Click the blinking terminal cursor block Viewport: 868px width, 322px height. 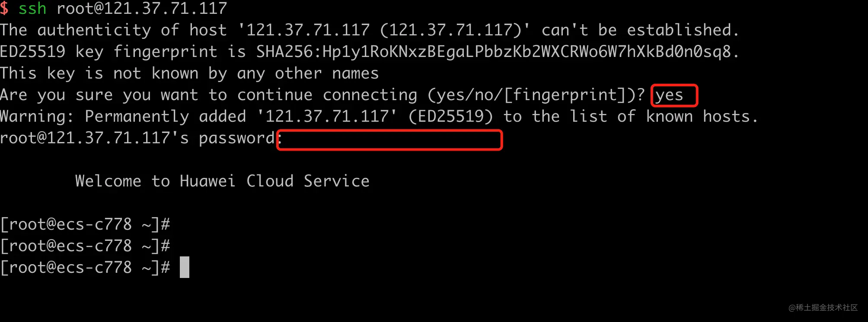point(185,267)
